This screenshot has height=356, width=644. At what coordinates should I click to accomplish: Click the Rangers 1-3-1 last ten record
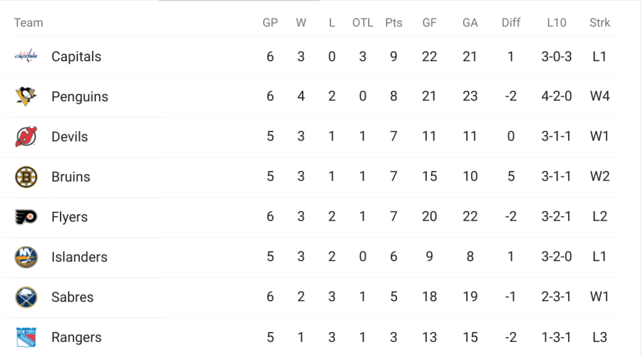[556, 337]
